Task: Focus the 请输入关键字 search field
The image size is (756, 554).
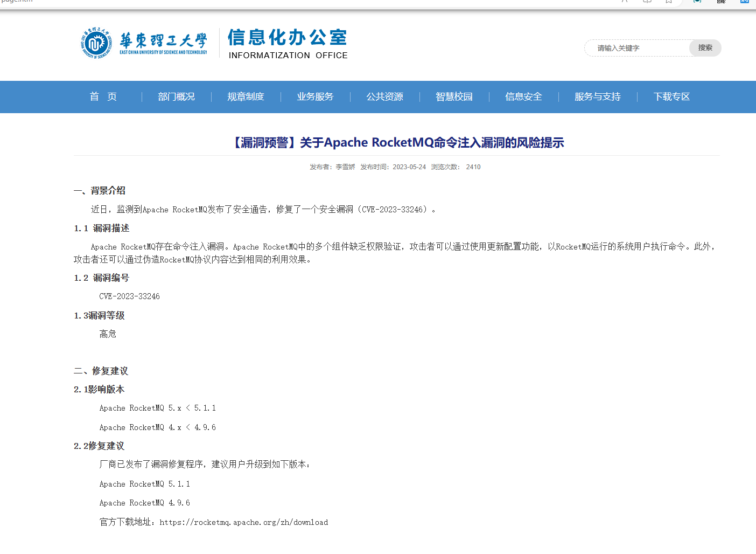Action: (638, 48)
